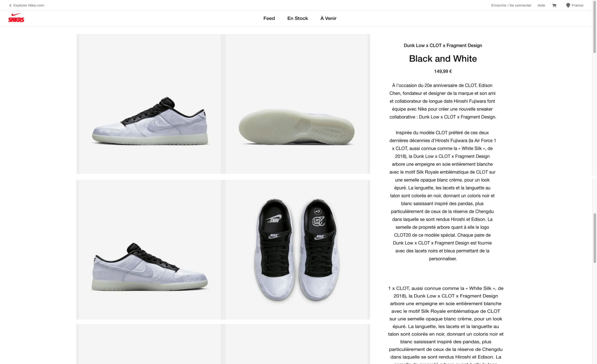Select the France country link
This screenshot has width=597, height=364.
tap(577, 5)
